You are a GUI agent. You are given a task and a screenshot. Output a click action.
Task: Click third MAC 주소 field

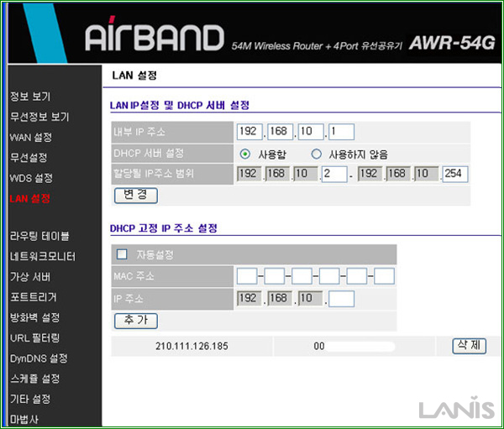pyautogui.click(x=302, y=276)
